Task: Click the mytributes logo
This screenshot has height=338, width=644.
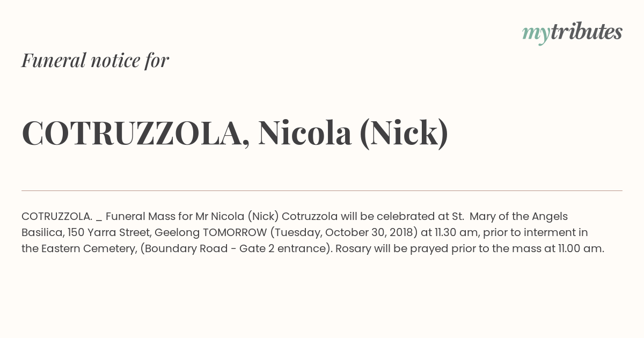Action: (572, 33)
